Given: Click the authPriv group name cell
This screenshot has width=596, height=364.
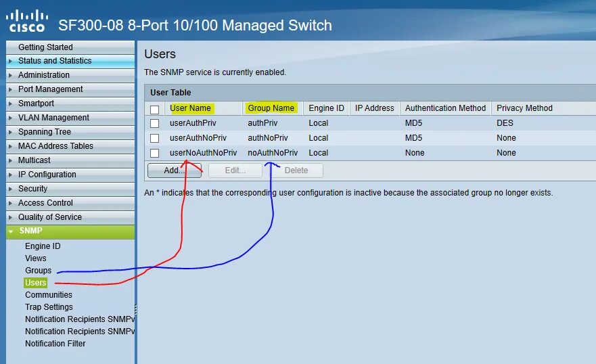Looking at the screenshot, I should (262, 123).
